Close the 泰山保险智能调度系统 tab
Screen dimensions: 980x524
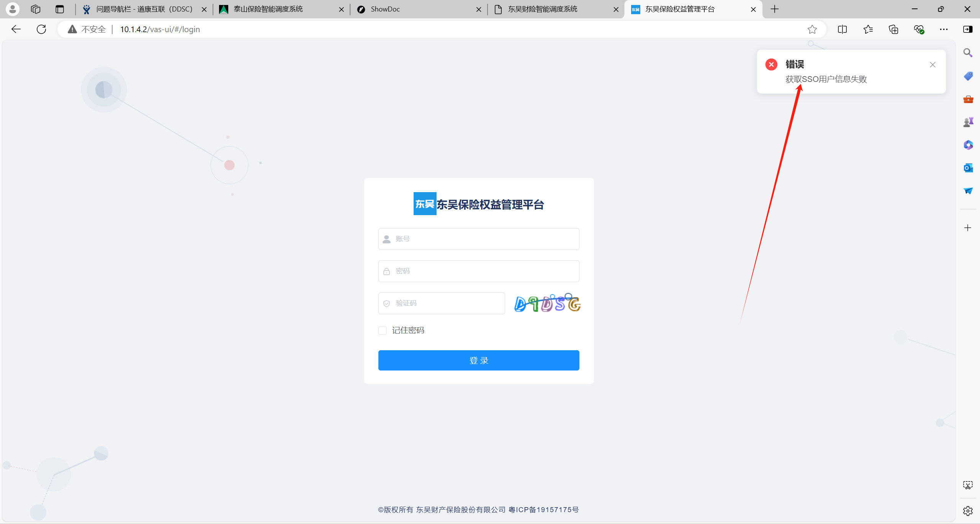342,9
